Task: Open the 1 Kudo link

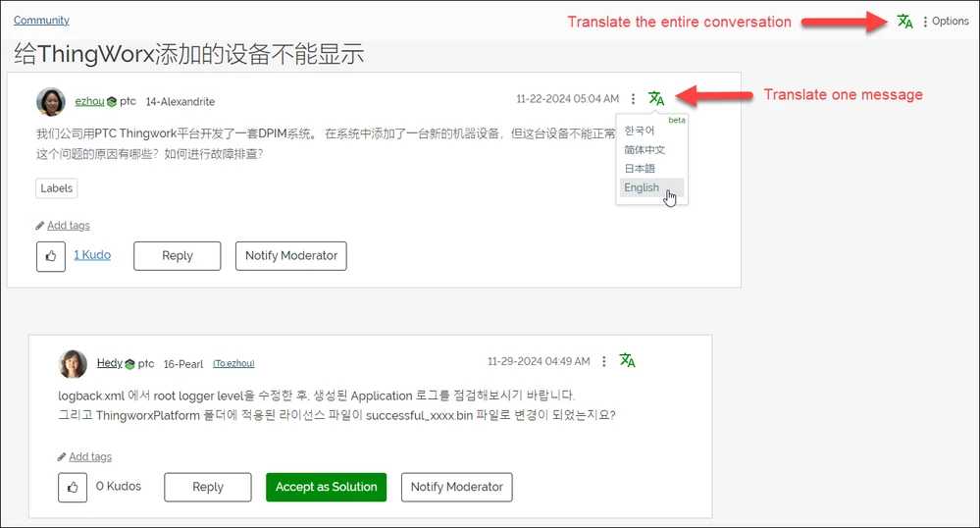Action: point(92,255)
